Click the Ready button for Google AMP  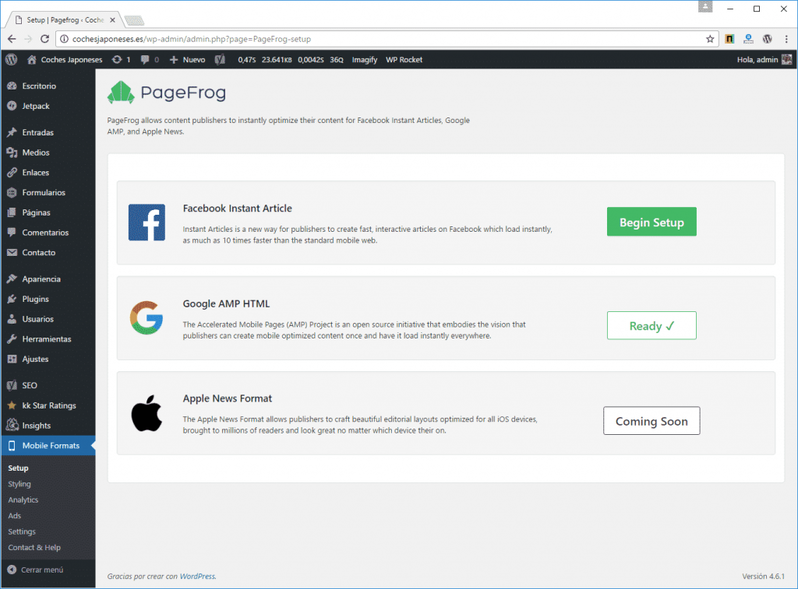click(x=651, y=325)
